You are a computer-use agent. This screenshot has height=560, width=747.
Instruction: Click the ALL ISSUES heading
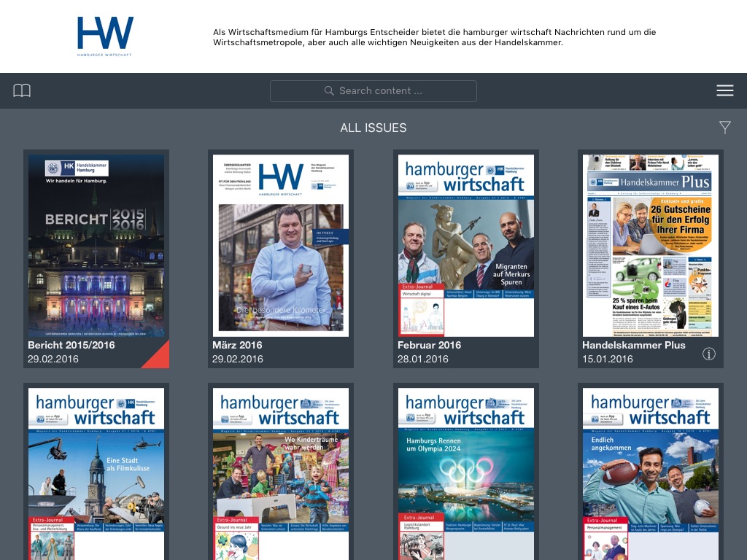(373, 128)
